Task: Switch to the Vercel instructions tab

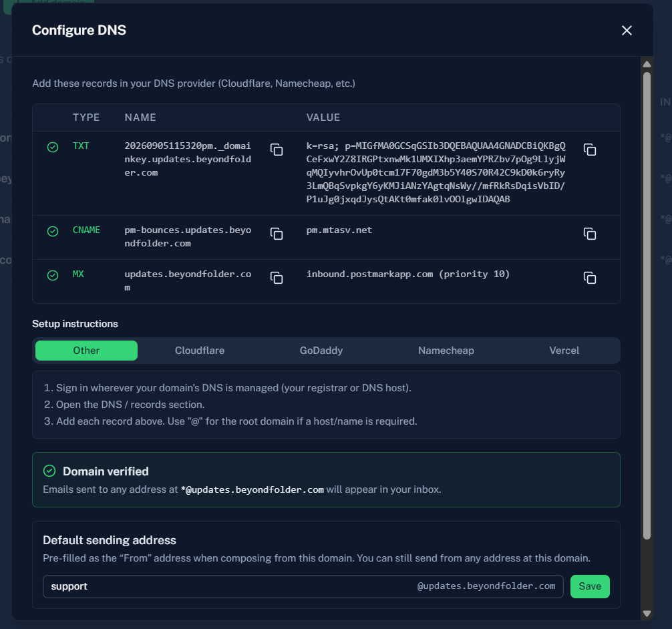Action: click(x=564, y=351)
